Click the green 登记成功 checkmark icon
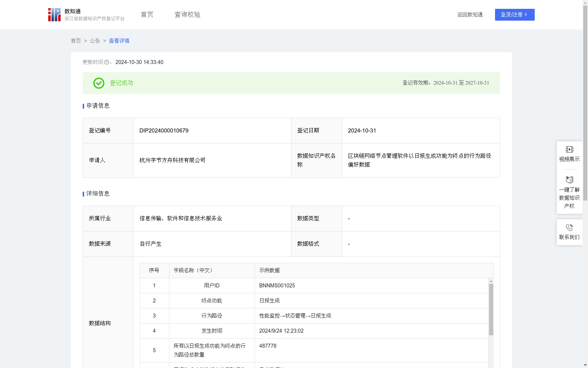The width and height of the screenshot is (588, 368). (98, 83)
